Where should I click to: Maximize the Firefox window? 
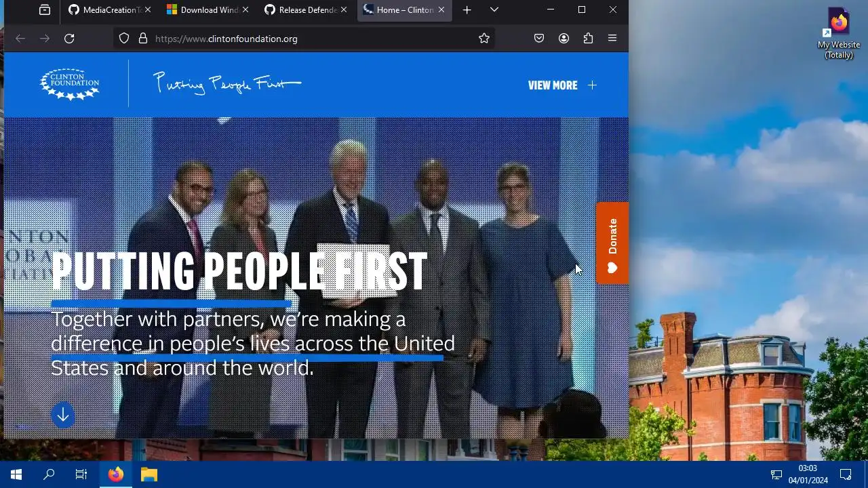582,10
